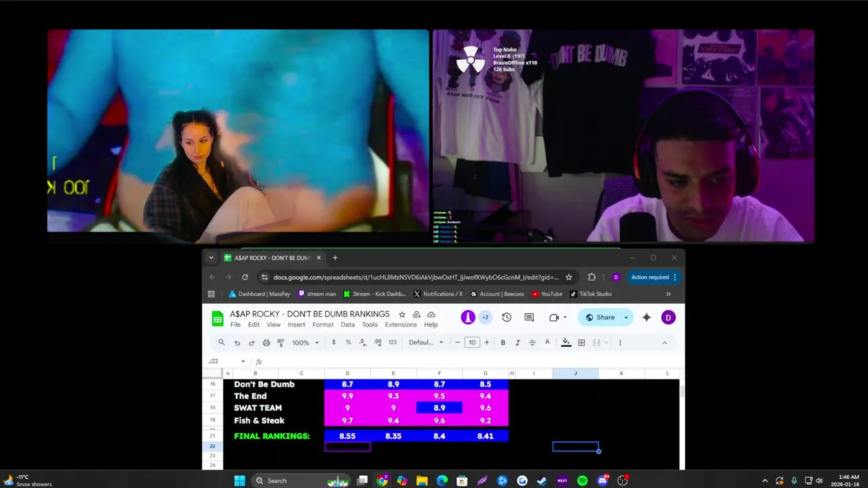
Task: Click the Share button
Action: [599, 317]
